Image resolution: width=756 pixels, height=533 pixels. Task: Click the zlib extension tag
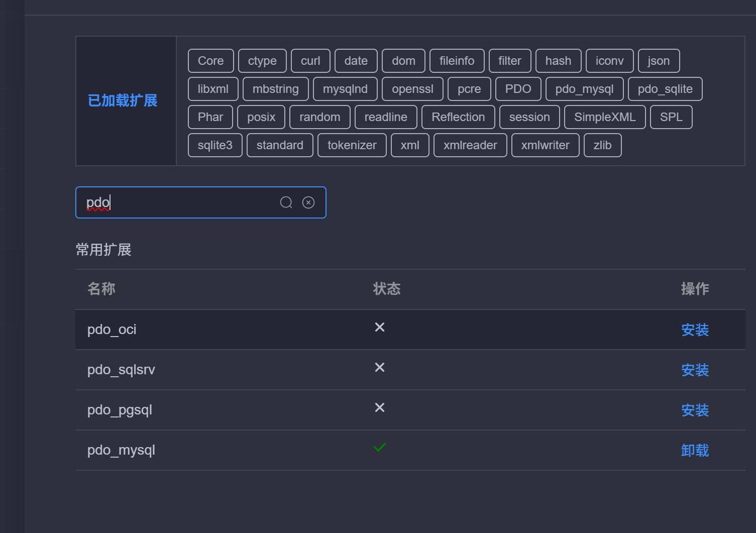tap(602, 145)
